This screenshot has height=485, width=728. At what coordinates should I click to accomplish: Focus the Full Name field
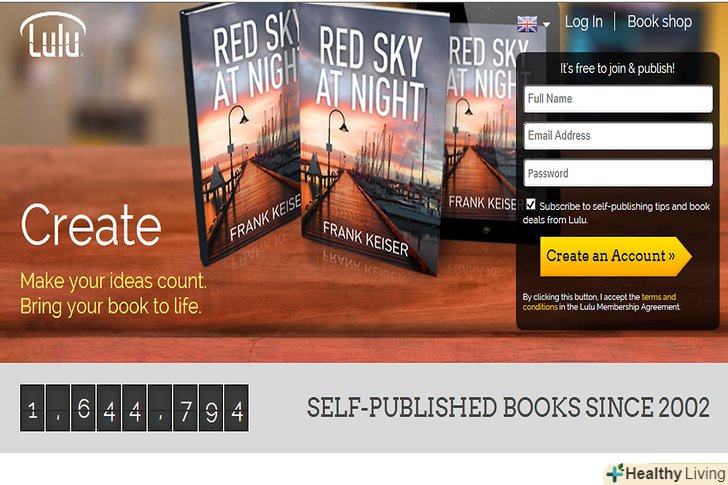click(618, 98)
